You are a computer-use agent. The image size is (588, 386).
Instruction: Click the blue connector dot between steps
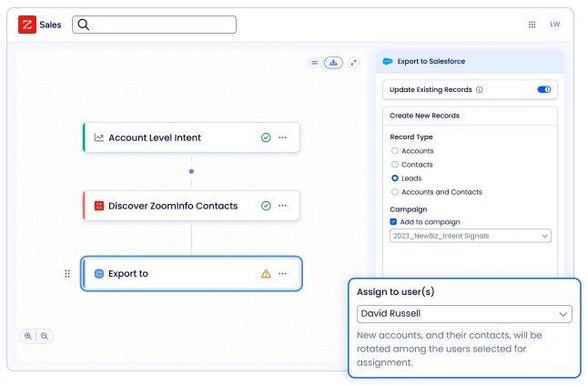tap(191, 171)
